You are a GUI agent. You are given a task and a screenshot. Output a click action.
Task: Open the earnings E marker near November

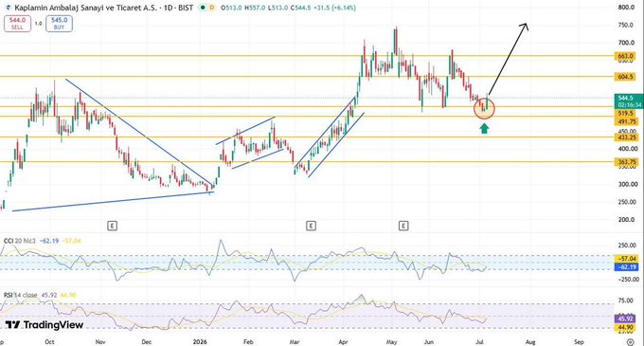coord(112,226)
